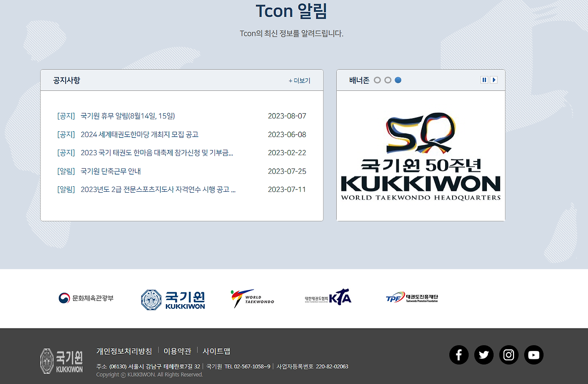Open the 국기원 휴무 알림 notice

coord(128,116)
